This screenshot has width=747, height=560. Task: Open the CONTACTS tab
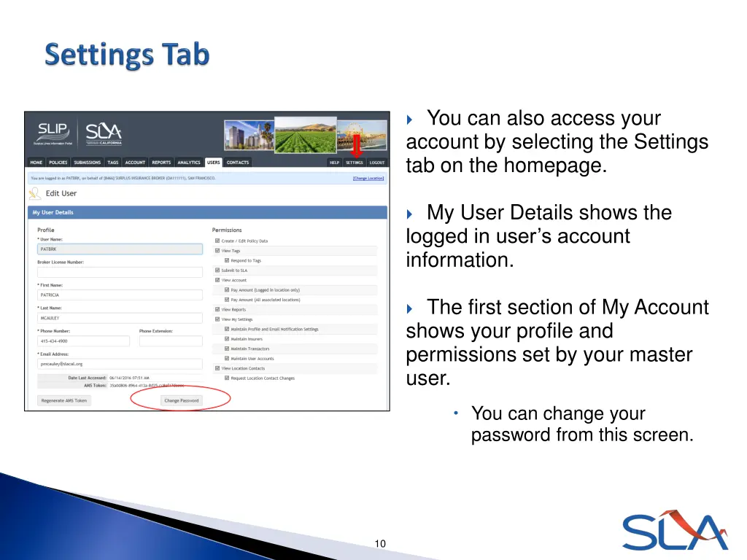(x=238, y=163)
